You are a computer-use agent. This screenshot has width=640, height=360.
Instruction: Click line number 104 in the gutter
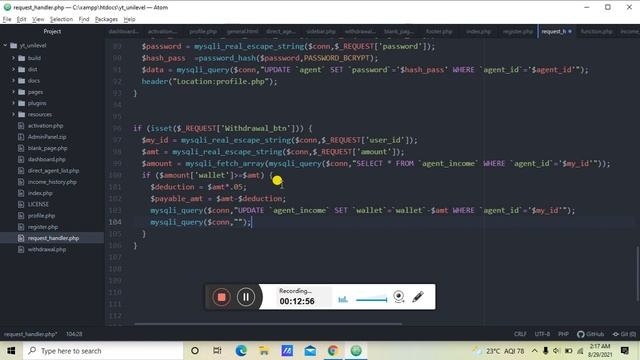click(115, 222)
